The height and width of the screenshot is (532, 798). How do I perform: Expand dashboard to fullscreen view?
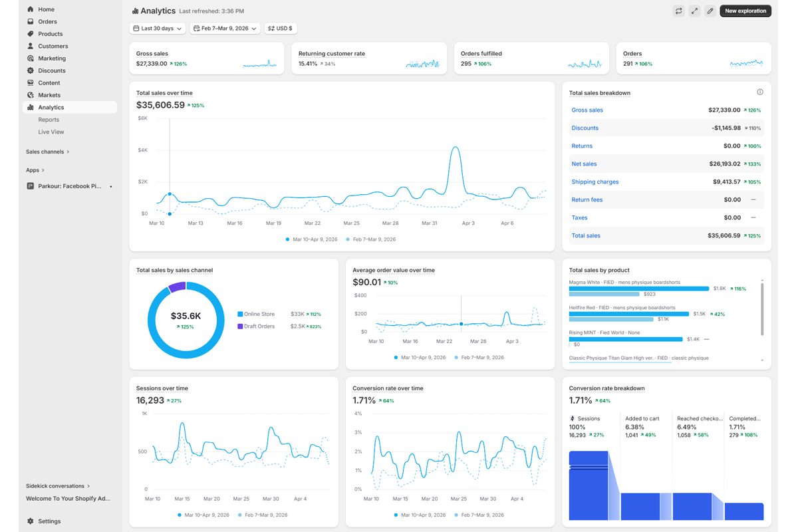[x=694, y=11]
